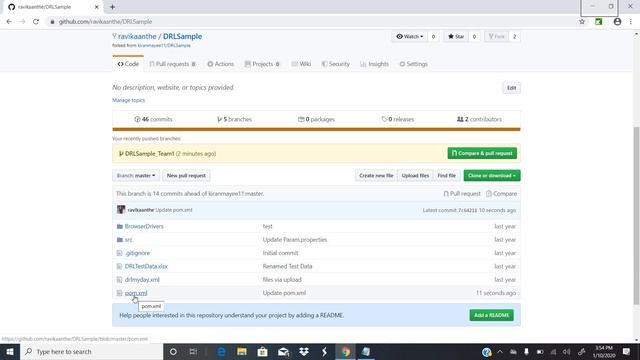Close the DRLSample browser tab

coord(97,7)
